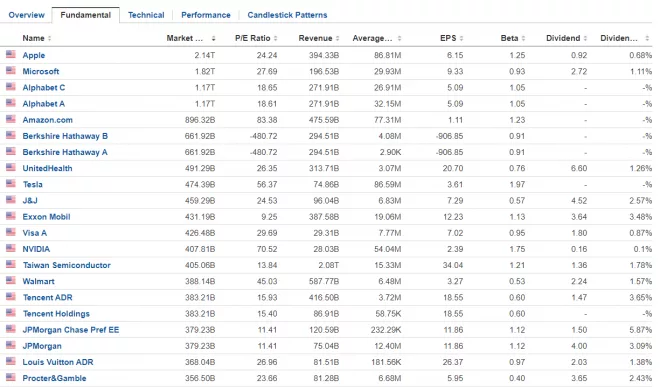Open the Louis Vuitton ADR link

click(58, 362)
